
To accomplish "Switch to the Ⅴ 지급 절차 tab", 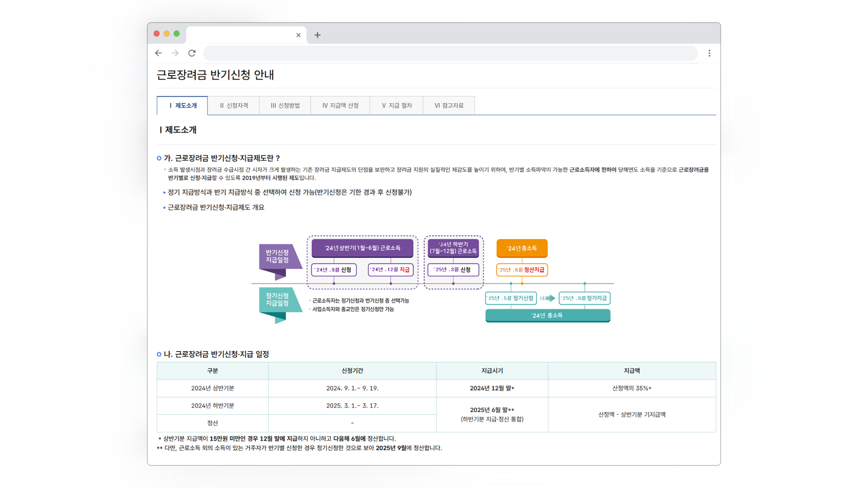I will pyautogui.click(x=396, y=106).
